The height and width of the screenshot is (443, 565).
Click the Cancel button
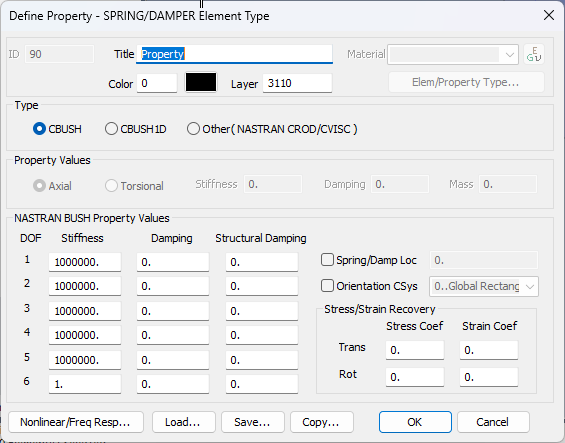(x=493, y=422)
